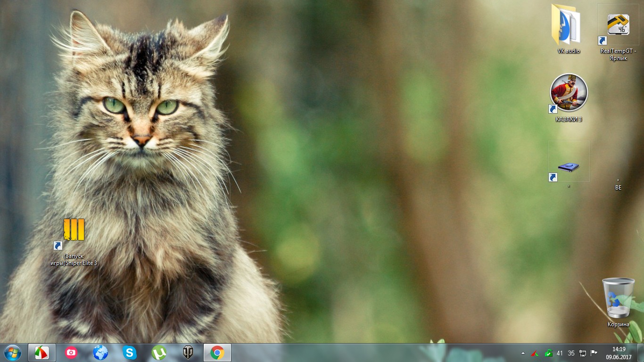Open the network connection tray icon

coord(583,353)
